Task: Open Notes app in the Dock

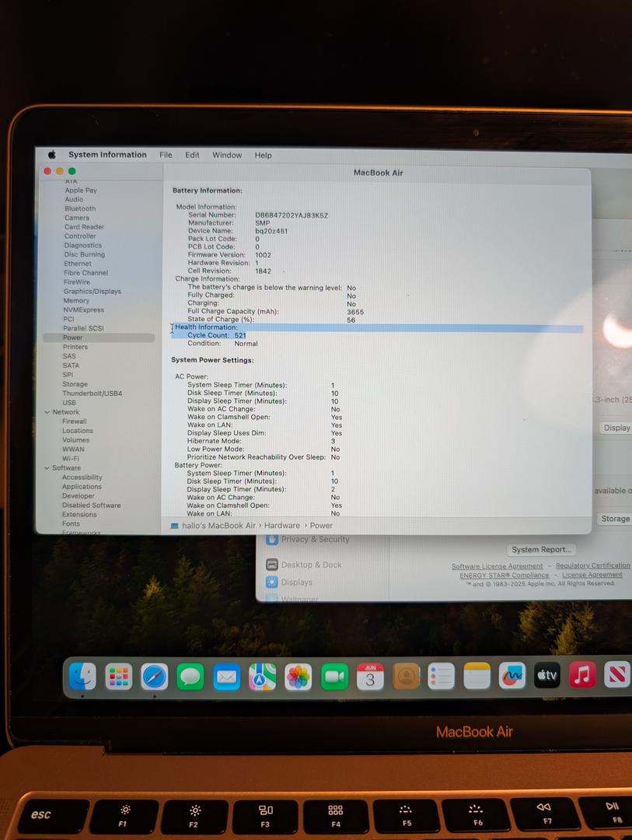Action: 477,676
